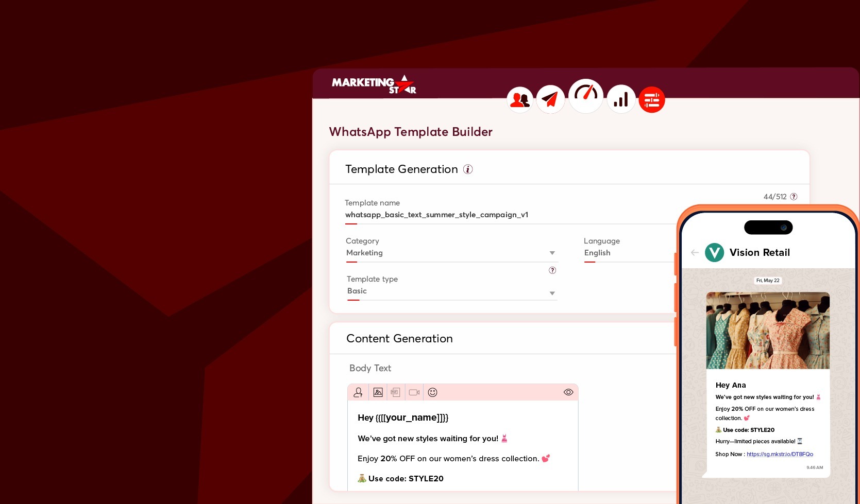Click the "Enjoy 20% OFF" line in editor
Viewport: 860px width, 504px height.
tap(453, 459)
